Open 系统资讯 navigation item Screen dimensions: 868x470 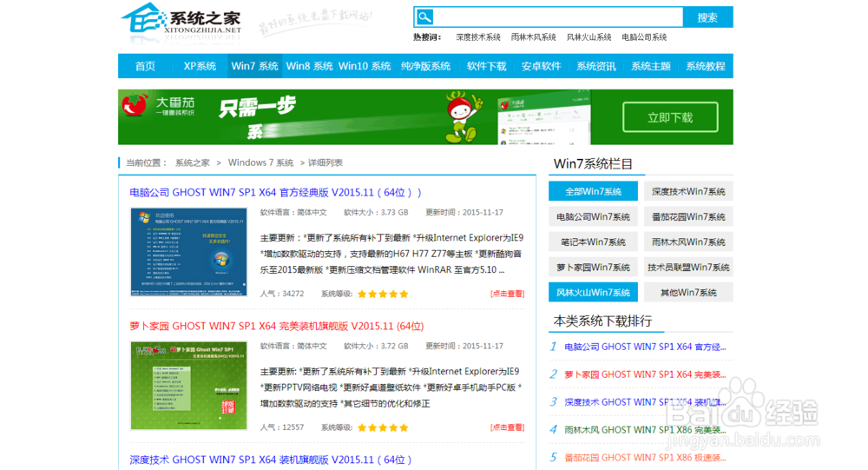pos(596,66)
